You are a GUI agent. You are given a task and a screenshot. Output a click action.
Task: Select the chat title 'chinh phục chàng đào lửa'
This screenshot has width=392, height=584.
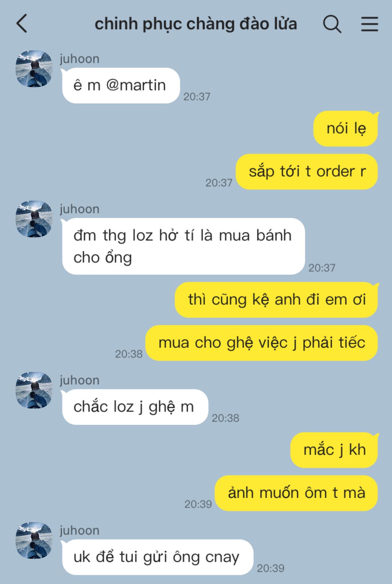pos(196,24)
